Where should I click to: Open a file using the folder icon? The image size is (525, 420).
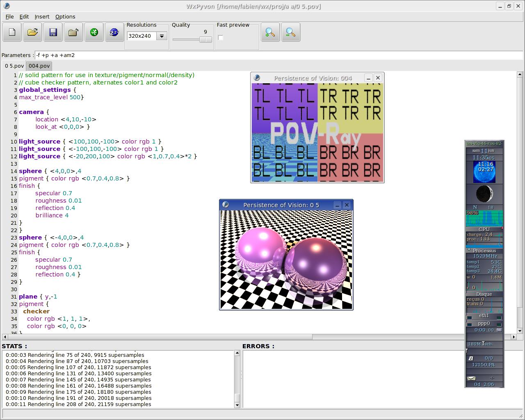tap(33, 32)
